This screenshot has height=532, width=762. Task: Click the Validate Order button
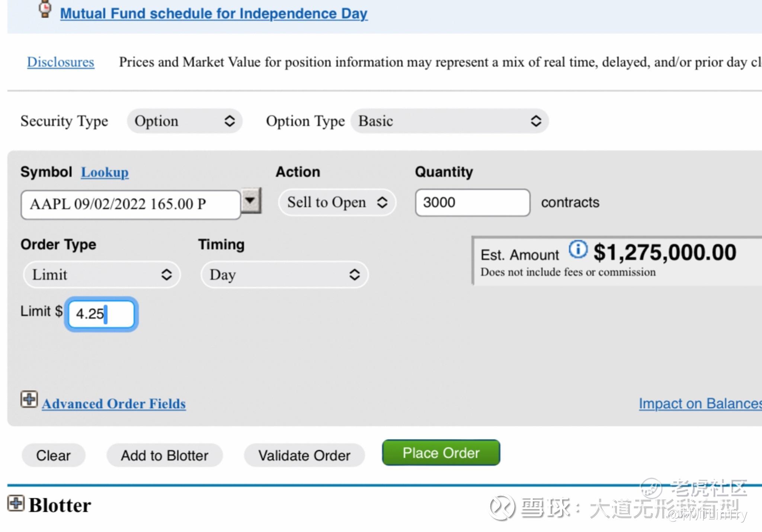click(x=304, y=455)
